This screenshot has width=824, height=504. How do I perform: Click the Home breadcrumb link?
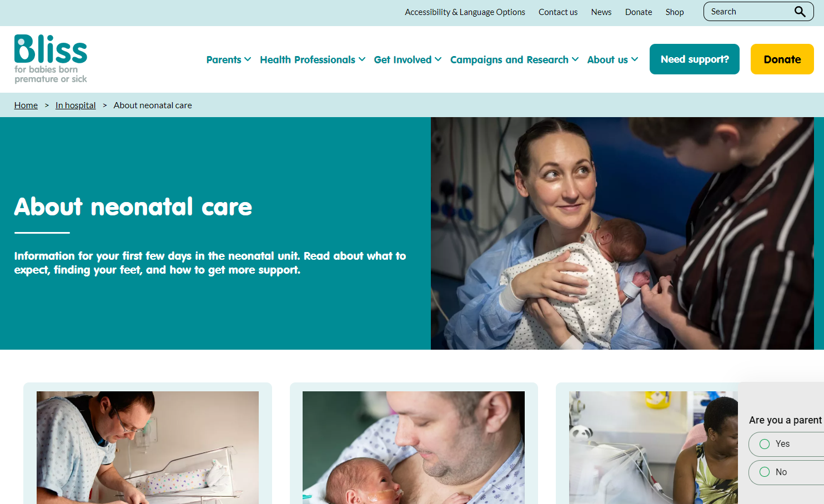[x=26, y=105]
